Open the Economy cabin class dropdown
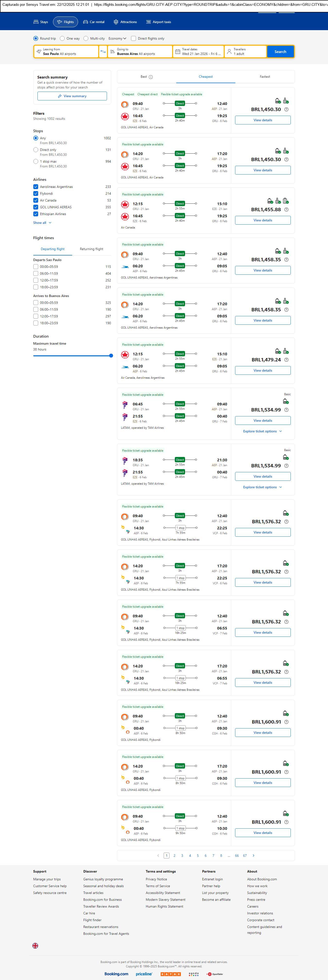 point(117,38)
